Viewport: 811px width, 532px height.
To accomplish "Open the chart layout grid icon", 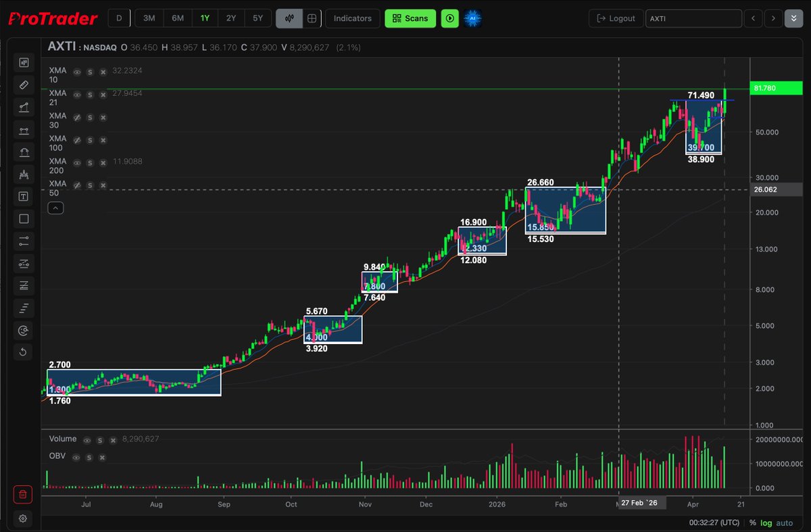I will tap(312, 18).
